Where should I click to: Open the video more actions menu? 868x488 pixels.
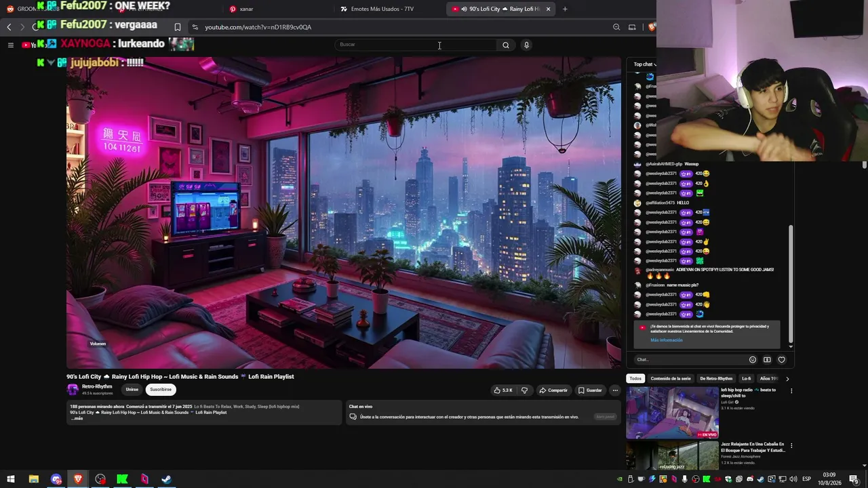pyautogui.click(x=615, y=390)
